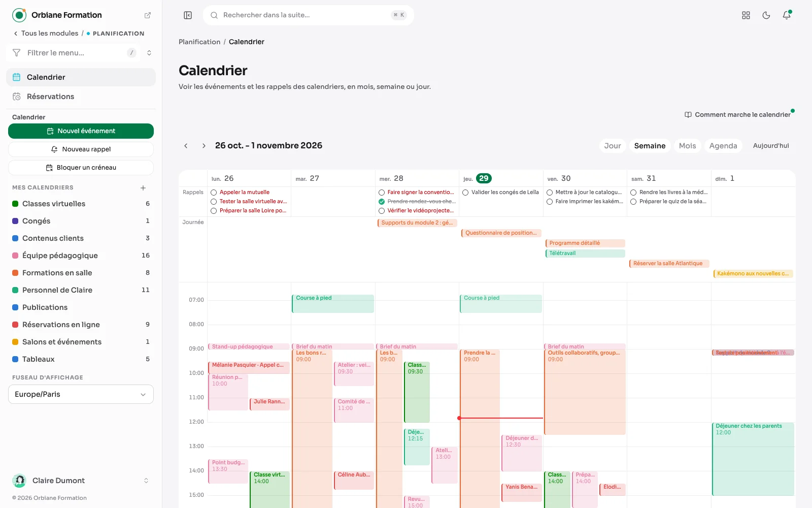Click back arrow to Tous les modules
812x508 pixels.
[16, 34]
